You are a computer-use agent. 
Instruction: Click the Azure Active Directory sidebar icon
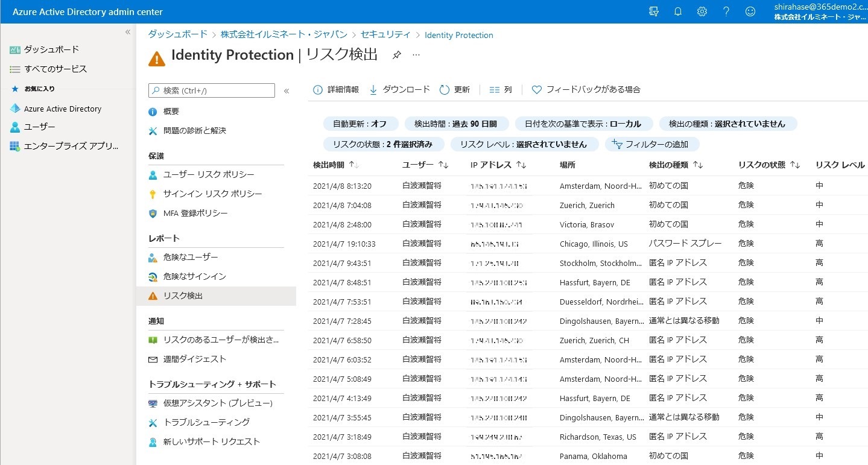point(15,109)
